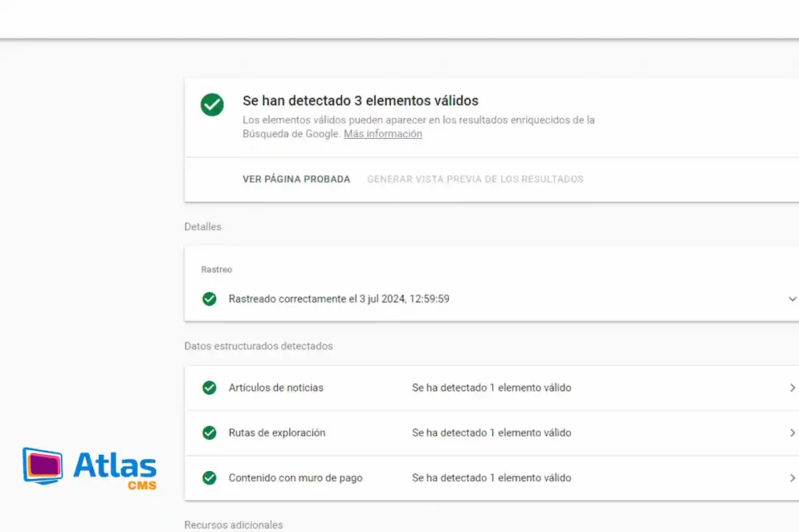Click the Atlas CMS monitor logo icon
Screen dimensions: 799x532
pos(43,466)
